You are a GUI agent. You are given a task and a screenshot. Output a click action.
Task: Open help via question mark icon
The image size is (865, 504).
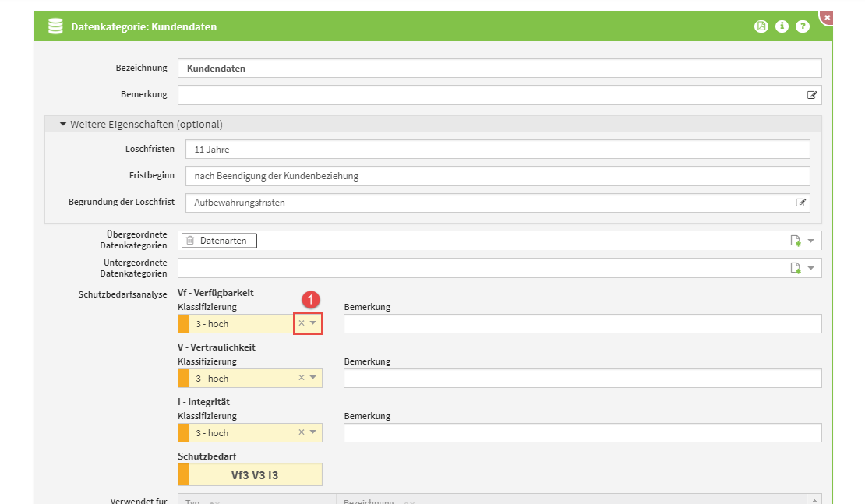[x=803, y=26]
